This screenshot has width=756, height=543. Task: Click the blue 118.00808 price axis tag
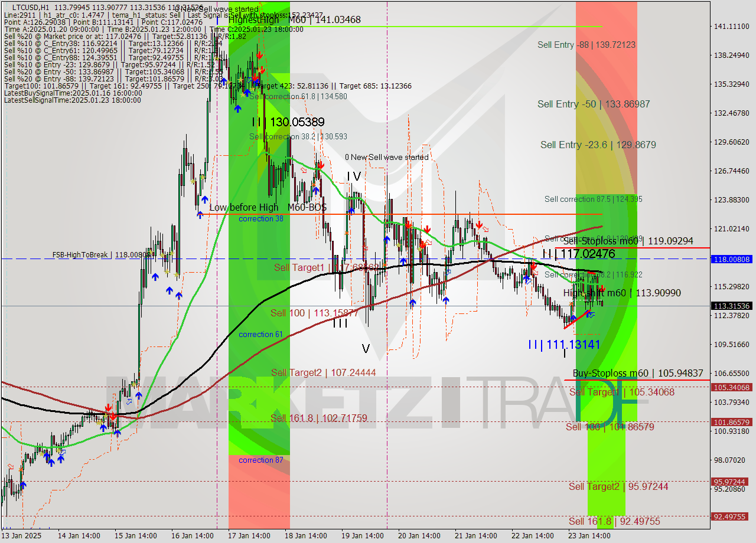(732, 259)
